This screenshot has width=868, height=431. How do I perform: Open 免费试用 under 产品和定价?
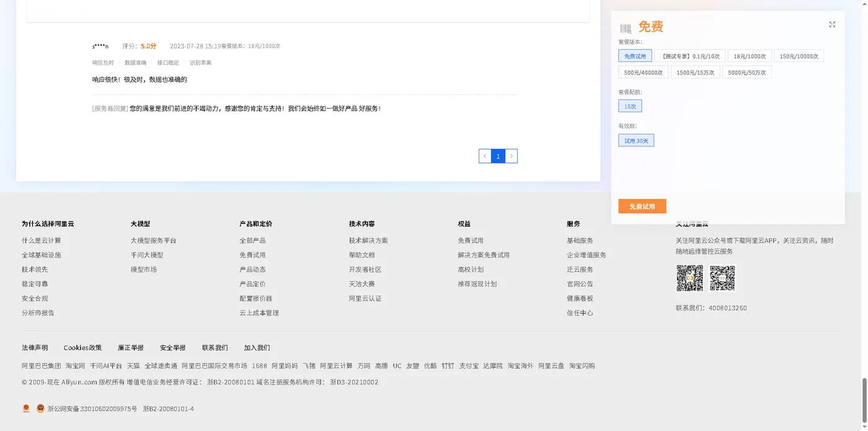coord(252,255)
